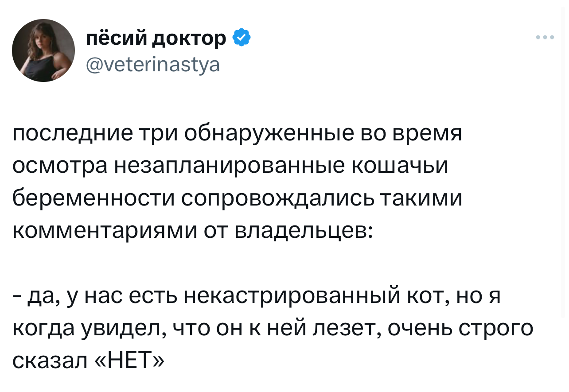Click the blue verified checkmark badge
The width and height of the screenshot is (569, 392).
click(241, 39)
